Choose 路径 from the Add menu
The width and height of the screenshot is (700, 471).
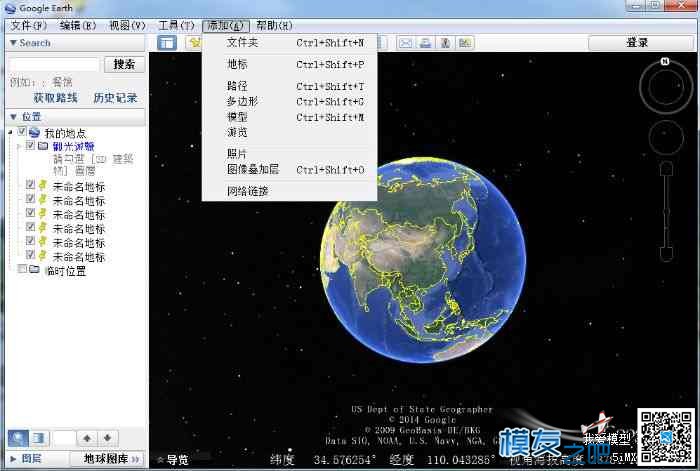290,86
